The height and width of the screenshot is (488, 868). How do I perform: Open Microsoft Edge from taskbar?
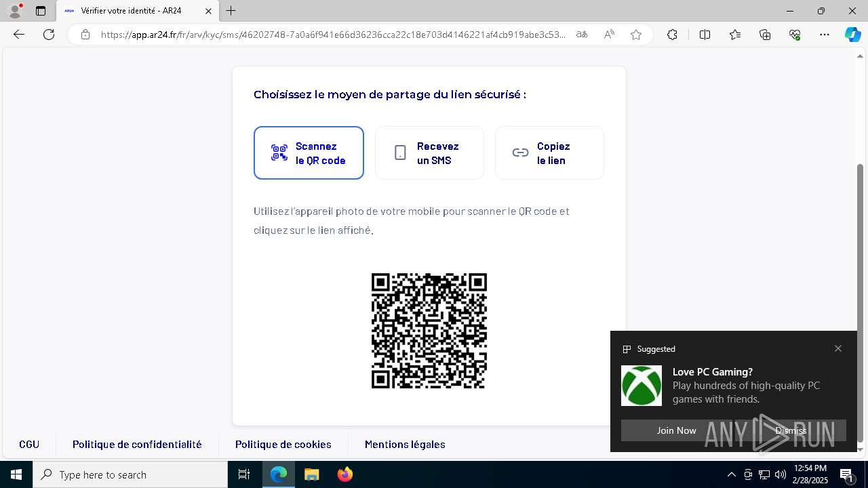point(279,474)
